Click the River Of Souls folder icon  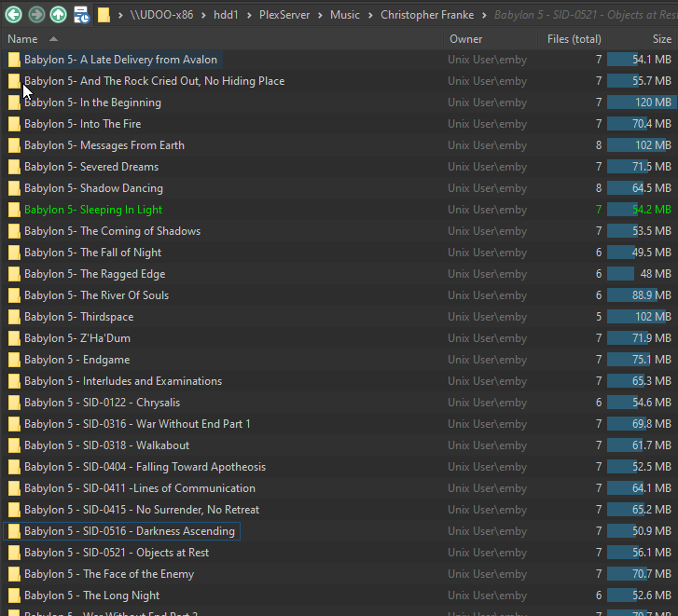click(x=14, y=295)
